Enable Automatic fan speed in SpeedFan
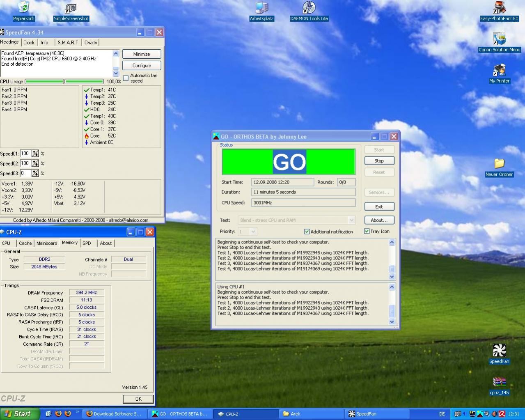 126,78
